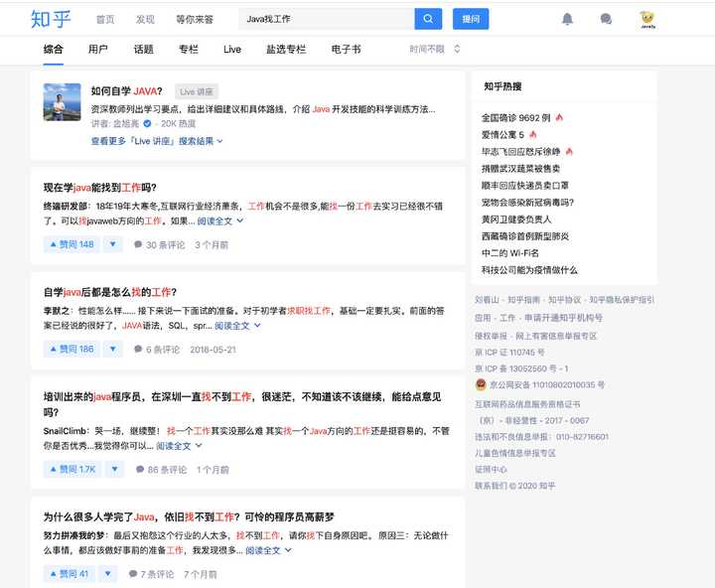Expand 阅读全文 for the SnailClimb answer

tap(179, 446)
